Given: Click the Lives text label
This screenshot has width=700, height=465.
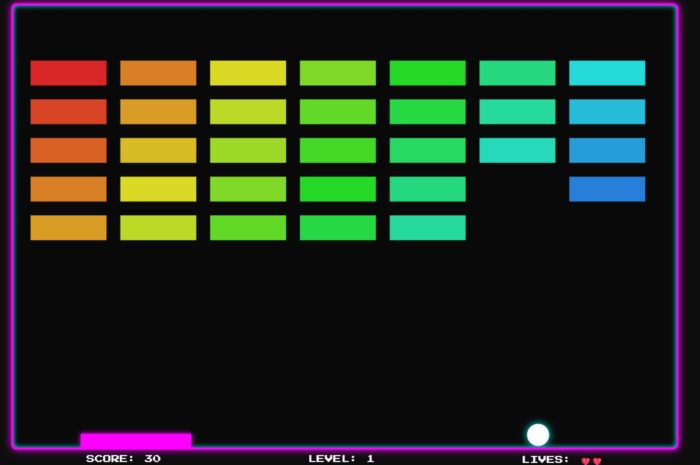Looking at the screenshot, I should coord(546,460).
